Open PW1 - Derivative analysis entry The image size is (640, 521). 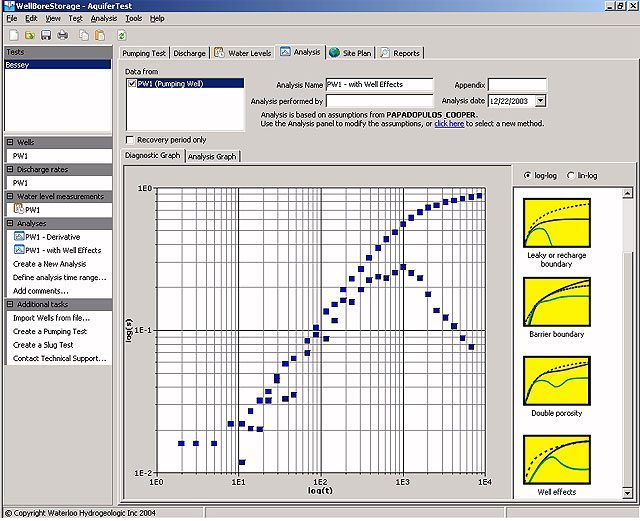[53, 237]
